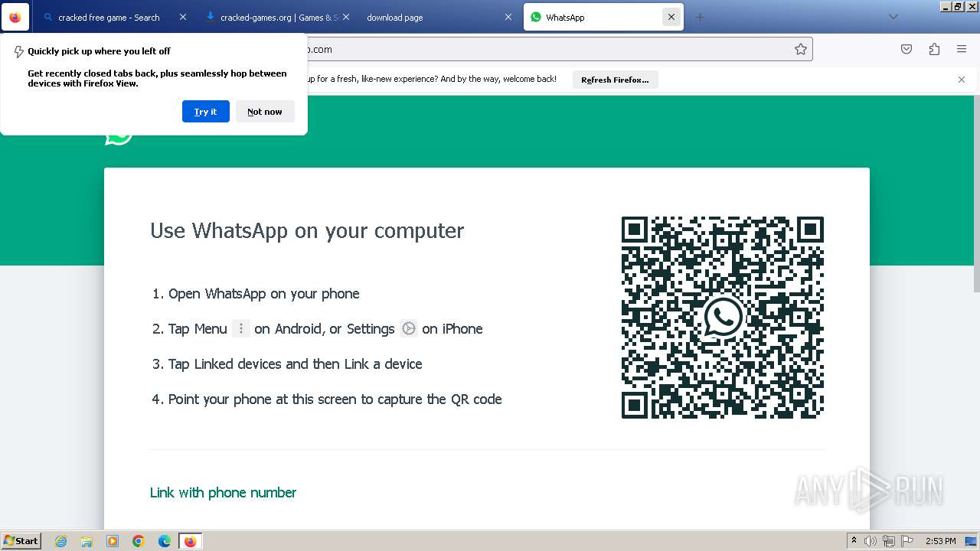980x551 pixels.
Task: Bookmark this page with the star icon
Action: point(801,49)
